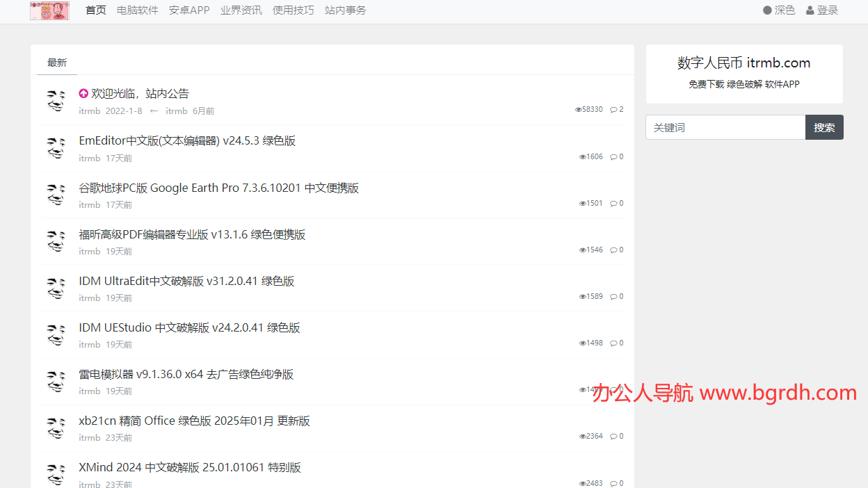
Task: Focus the 关键词 search input field
Action: coord(725,127)
